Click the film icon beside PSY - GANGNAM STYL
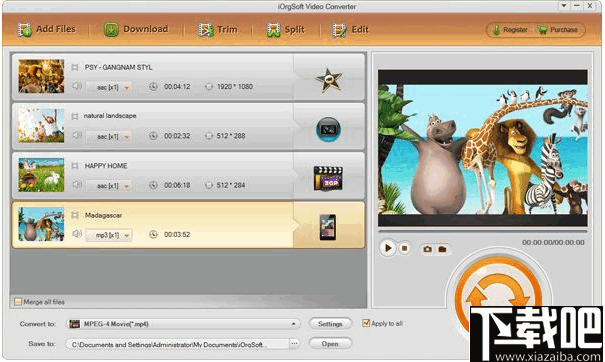 click(x=75, y=67)
